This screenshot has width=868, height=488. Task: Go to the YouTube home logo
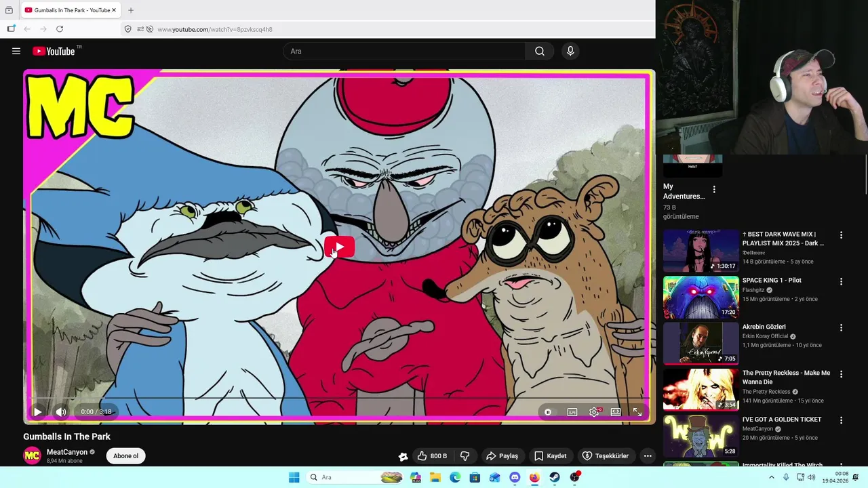pos(54,51)
